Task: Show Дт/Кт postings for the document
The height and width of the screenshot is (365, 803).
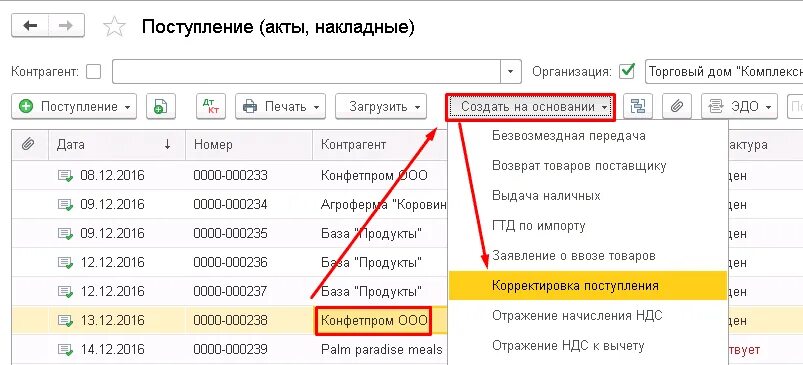Action: [x=211, y=106]
